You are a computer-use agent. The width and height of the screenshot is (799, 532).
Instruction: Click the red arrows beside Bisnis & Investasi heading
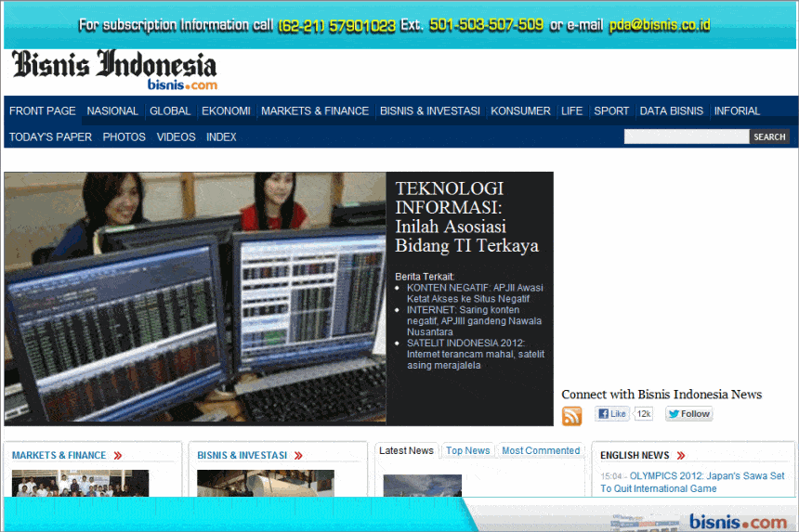tap(298, 456)
